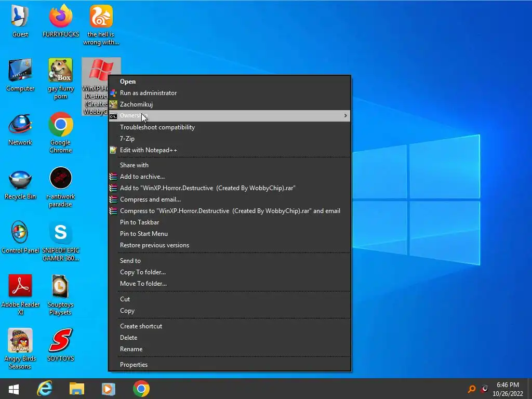
Task: Choose Delete in the context menu
Action: [230, 338]
